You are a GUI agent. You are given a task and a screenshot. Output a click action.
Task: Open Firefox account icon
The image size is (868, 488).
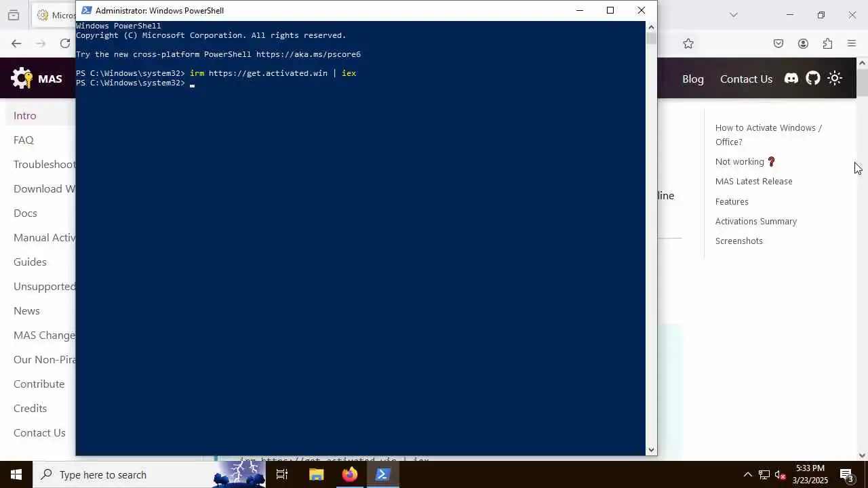(803, 43)
